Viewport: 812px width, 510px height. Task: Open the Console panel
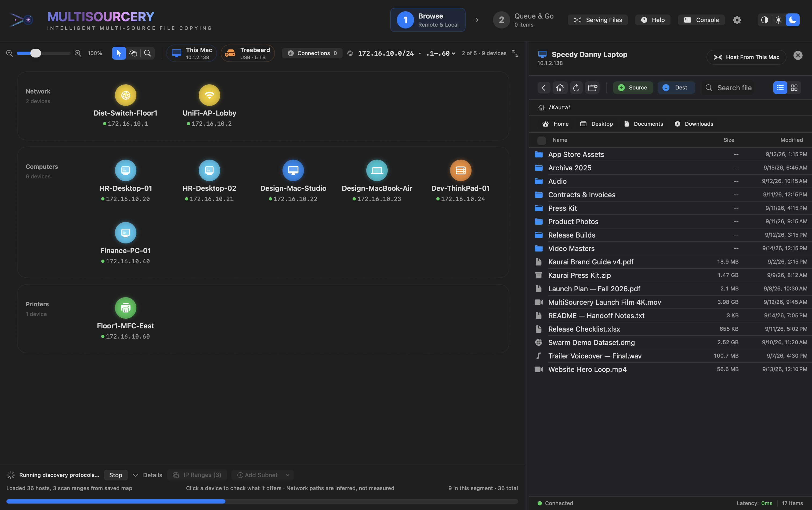(701, 20)
